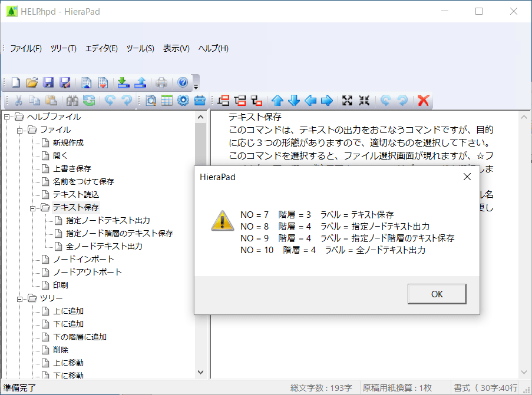Create a new file with the blank page icon
Viewport: 532px width, 395px height.
[15, 82]
